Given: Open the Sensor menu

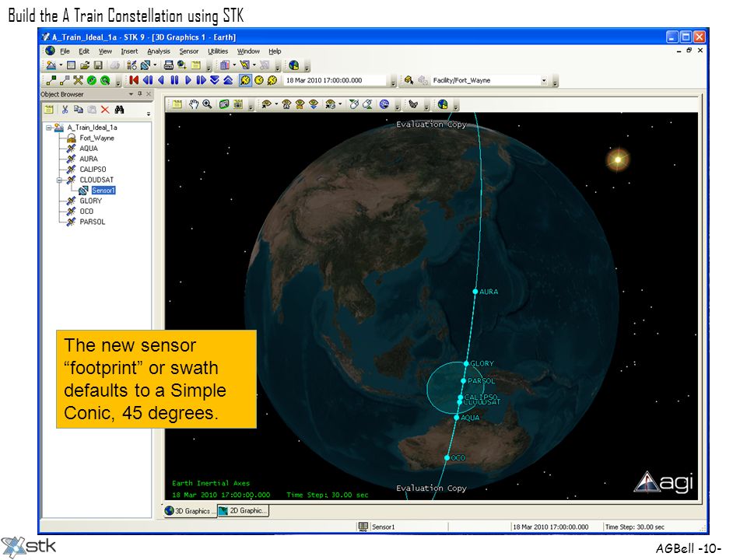Looking at the screenshot, I should click(188, 51).
